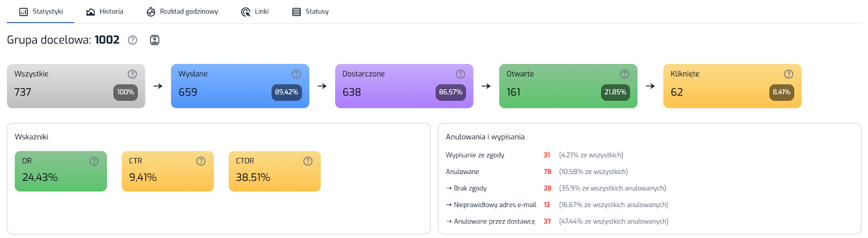Select the Kliknięte card showing 62
This screenshot has height=238, width=868.
732,86
